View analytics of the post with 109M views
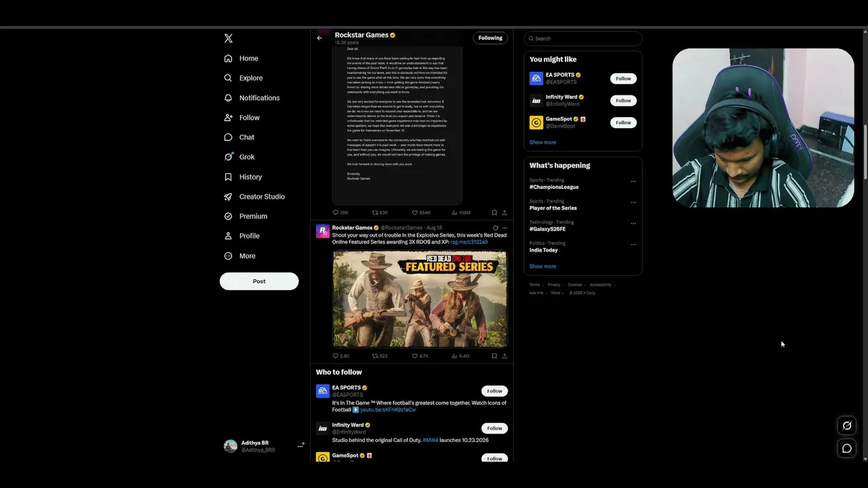The height and width of the screenshot is (488, 868). [x=460, y=213]
